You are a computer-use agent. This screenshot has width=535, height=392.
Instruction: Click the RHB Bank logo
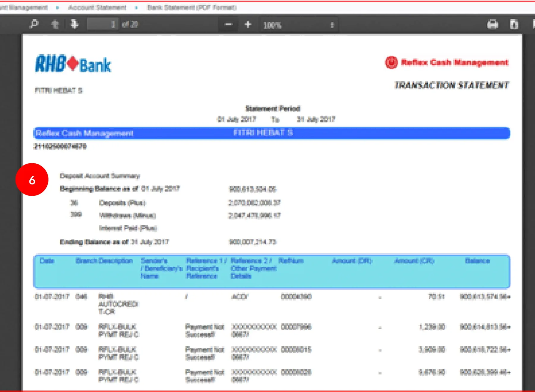tap(73, 64)
